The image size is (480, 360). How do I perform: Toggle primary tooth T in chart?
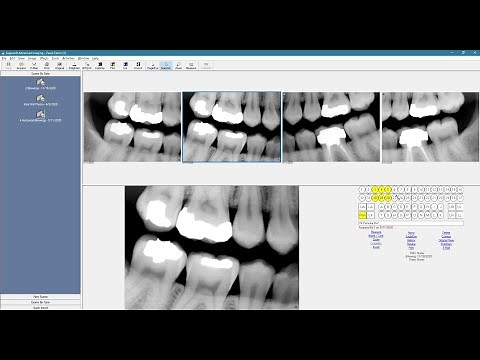coord(381,215)
